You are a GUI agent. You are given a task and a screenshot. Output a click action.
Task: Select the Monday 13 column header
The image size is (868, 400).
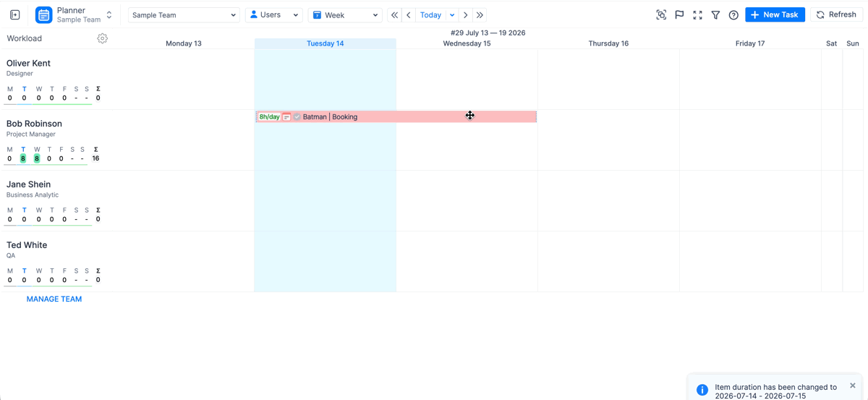(x=184, y=43)
